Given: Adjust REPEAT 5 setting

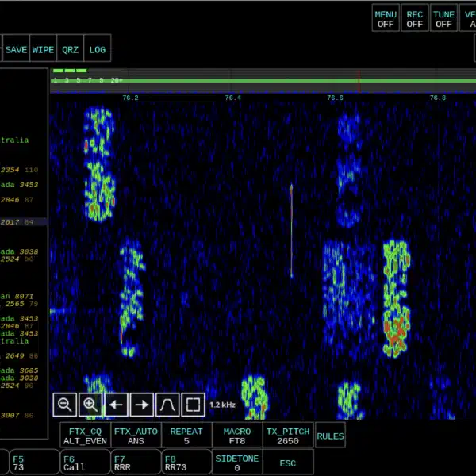Looking at the screenshot, I should click(186, 435).
